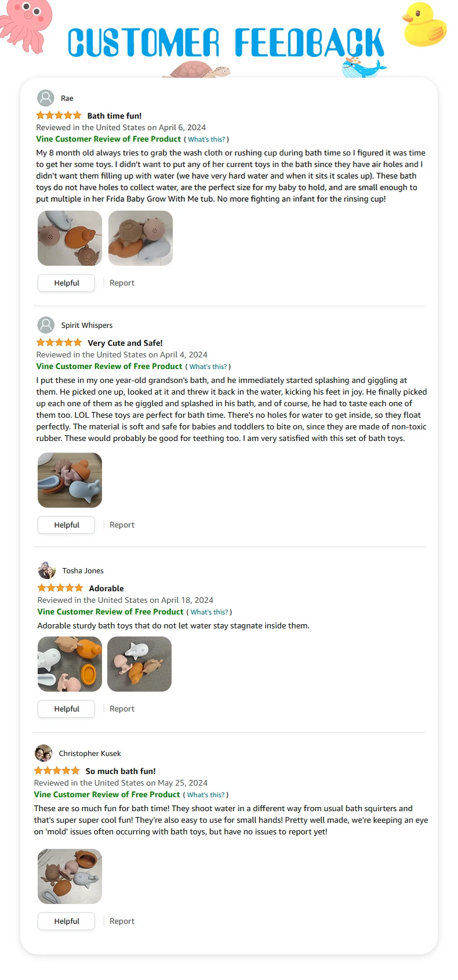Open "What's this?" link in Rae's review
Screen dimensions: 458x980
pyautogui.click(x=206, y=139)
